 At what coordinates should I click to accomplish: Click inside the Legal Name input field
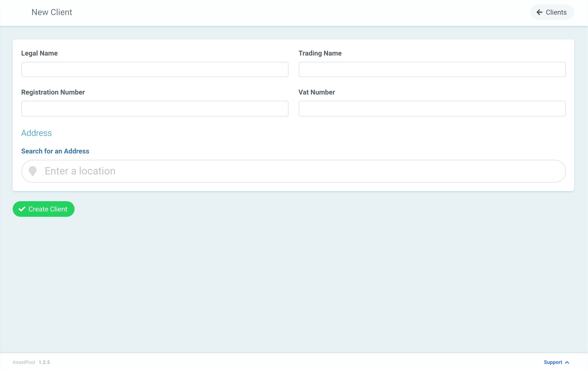154,69
